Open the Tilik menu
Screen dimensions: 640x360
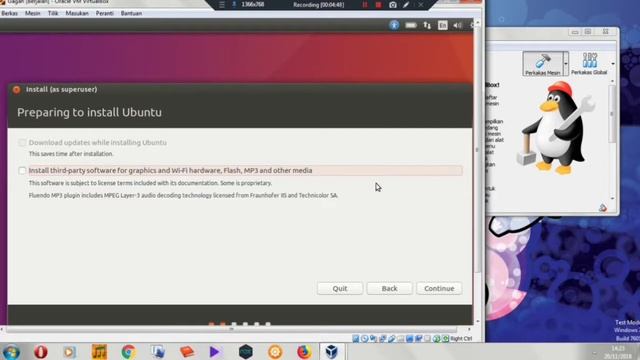[53, 13]
